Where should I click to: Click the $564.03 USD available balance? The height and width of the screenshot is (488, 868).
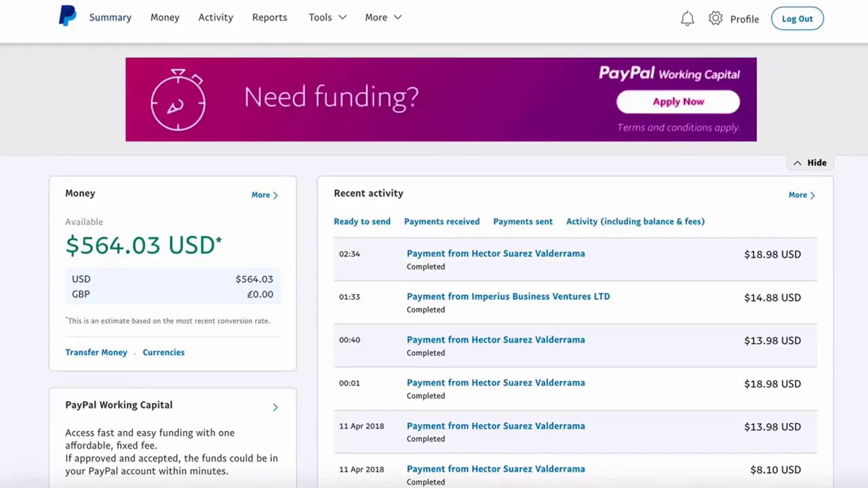[144, 245]
